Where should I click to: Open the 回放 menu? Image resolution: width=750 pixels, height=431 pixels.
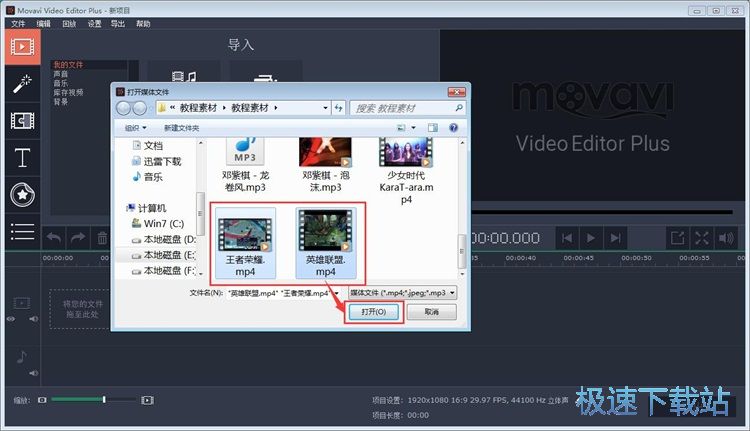pyautogui.click(x=69, y=23)
